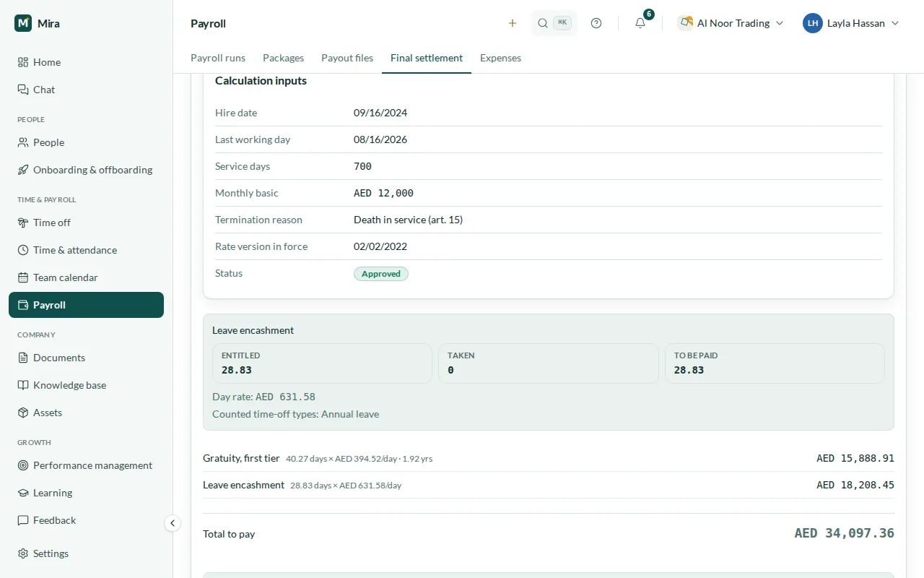Click last working day 08/16/2026

click(x=380, y=139)
